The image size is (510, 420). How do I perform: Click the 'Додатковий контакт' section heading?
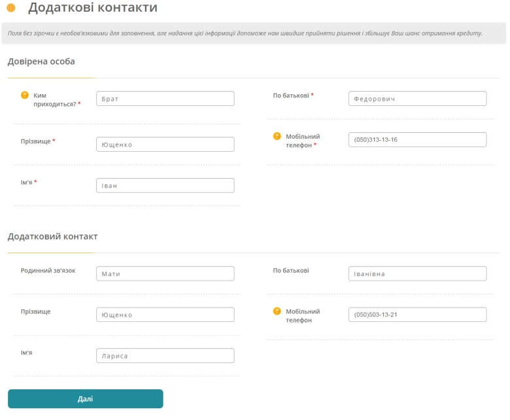52,236
